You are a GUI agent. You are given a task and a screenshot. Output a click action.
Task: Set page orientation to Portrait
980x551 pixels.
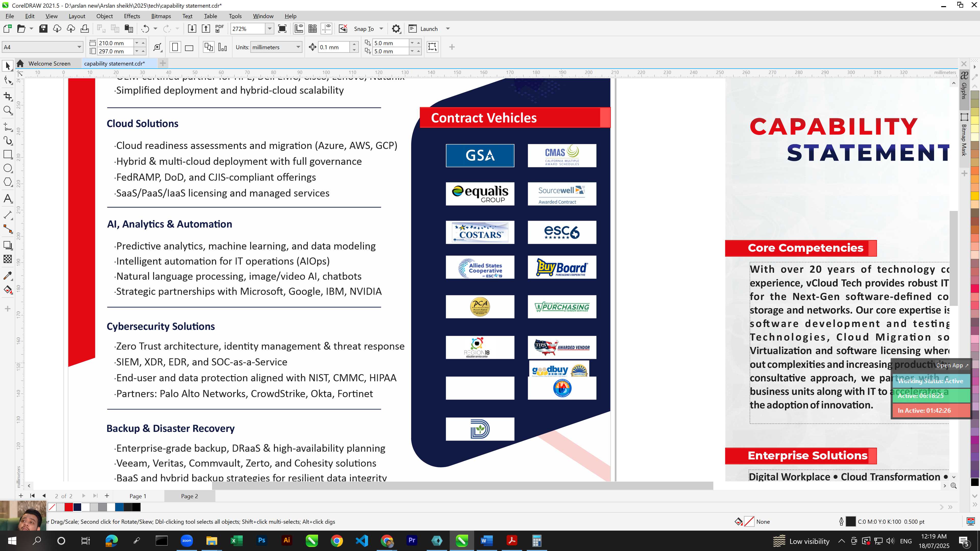[175, 47]
